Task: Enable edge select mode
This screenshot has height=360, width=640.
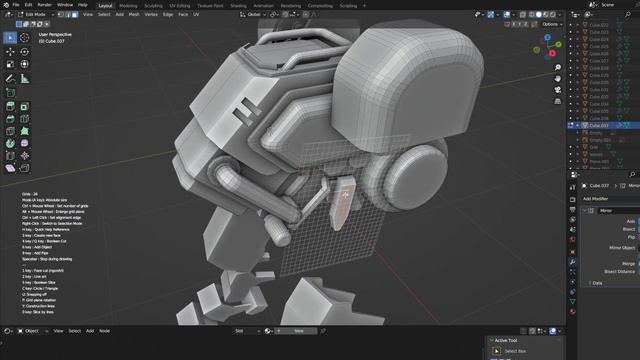Action: pos(68,15)
